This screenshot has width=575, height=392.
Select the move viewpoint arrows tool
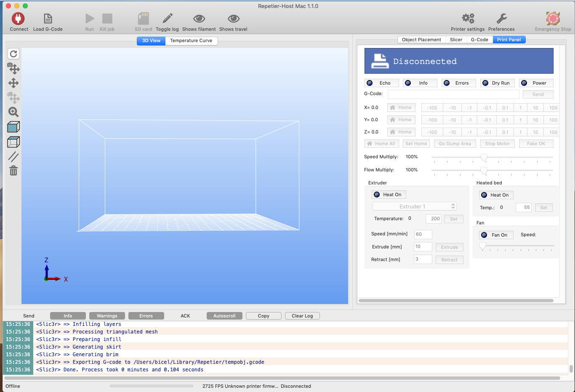(13, 83)
